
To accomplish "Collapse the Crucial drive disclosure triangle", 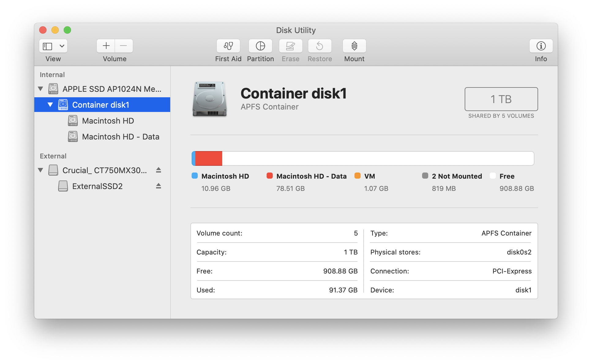I will 40,170.
